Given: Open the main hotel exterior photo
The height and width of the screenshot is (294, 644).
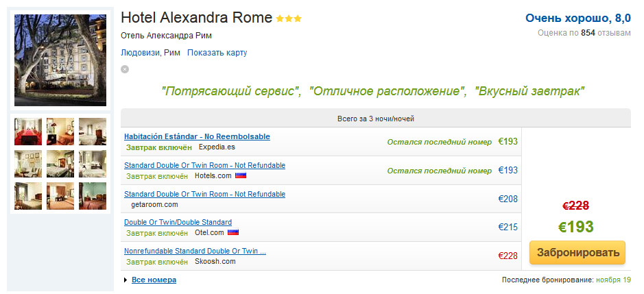Looking at the screenshot, I should (60, 60).
